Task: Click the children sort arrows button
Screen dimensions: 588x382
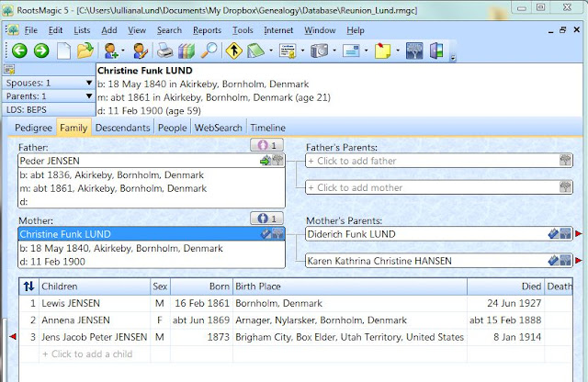Action: [28, 286]
